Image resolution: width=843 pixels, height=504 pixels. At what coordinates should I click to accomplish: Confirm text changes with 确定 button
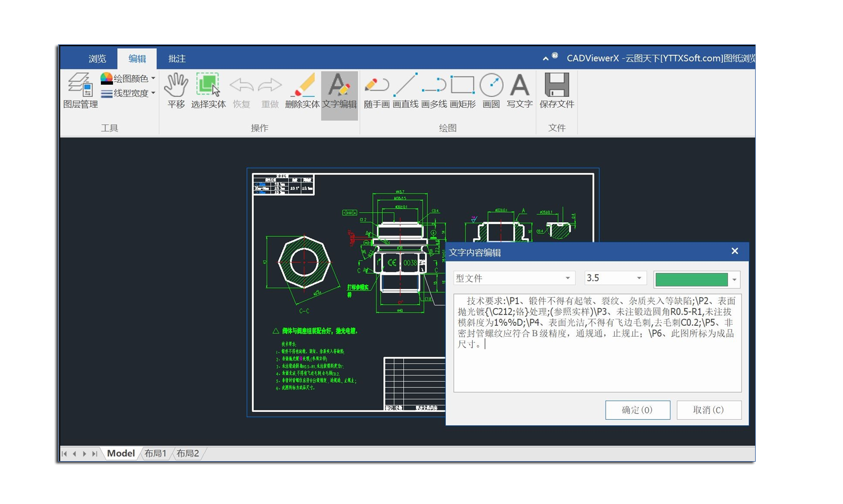[637, 410]
